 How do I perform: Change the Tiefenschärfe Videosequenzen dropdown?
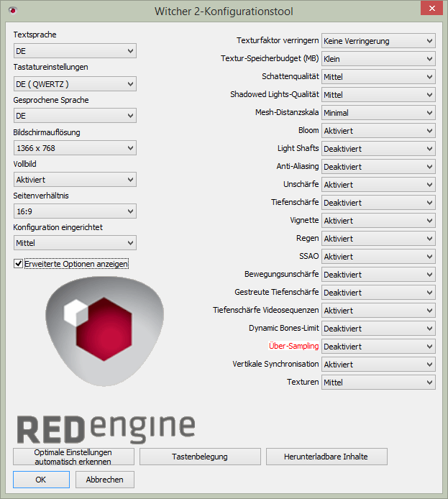click(378, 311)
